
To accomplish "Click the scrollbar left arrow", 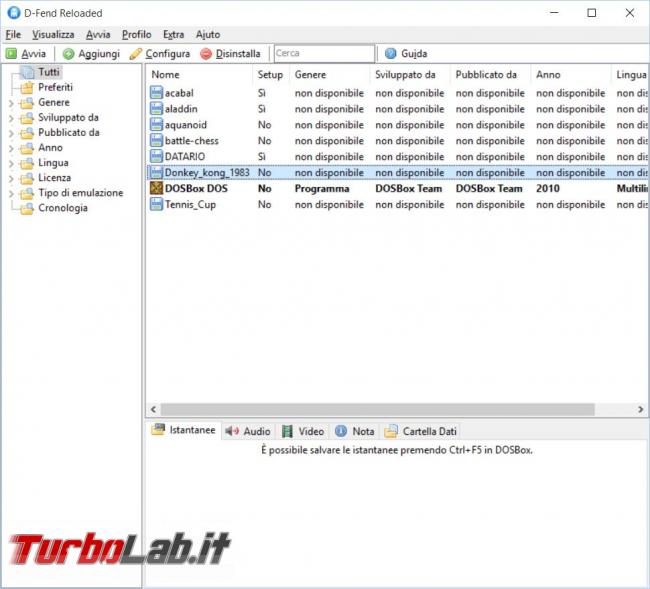I will tap(153, 410).
